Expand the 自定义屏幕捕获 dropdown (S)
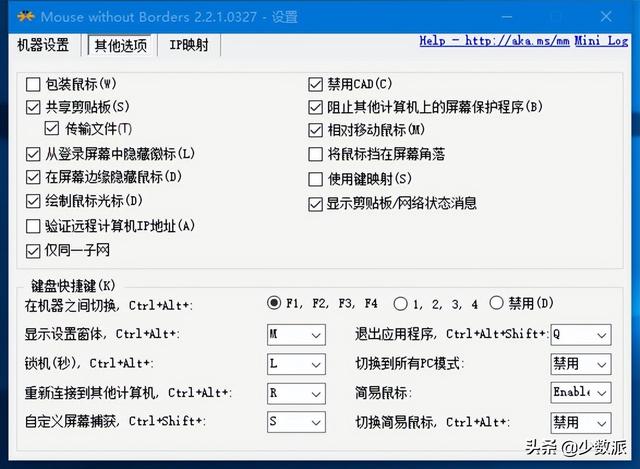This screenshot has width=640, height=469. 296,422
